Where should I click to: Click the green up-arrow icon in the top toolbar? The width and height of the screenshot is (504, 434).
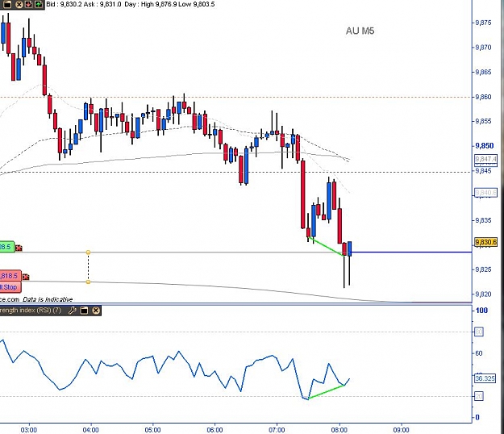coord(38,5)
